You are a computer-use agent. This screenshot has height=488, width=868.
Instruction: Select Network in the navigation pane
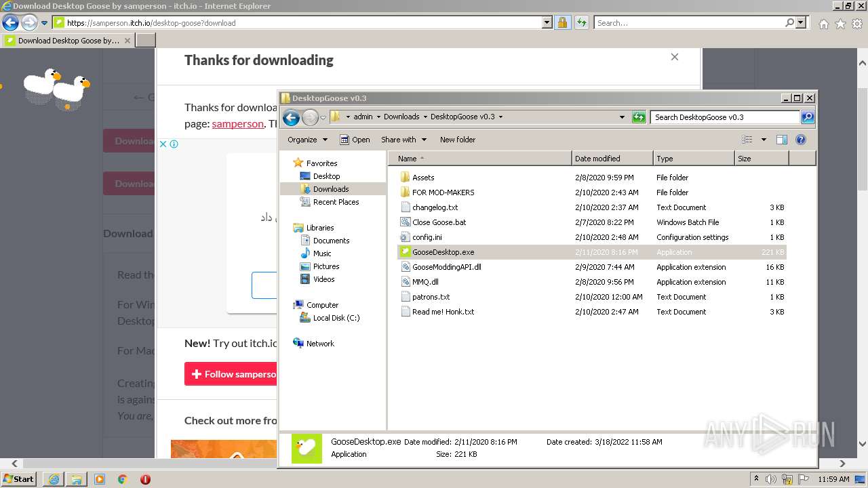[x=320, y=344]
